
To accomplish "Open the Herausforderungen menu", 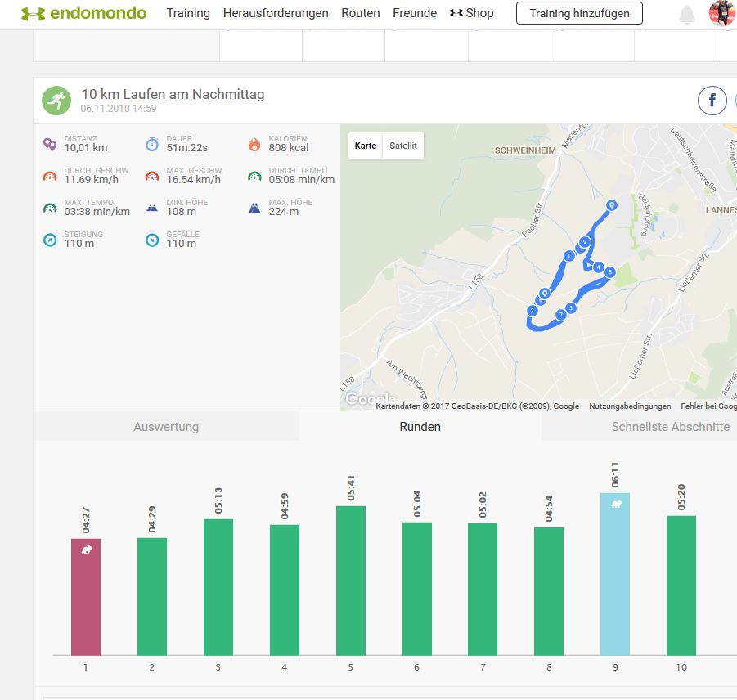I will point(276,13).
